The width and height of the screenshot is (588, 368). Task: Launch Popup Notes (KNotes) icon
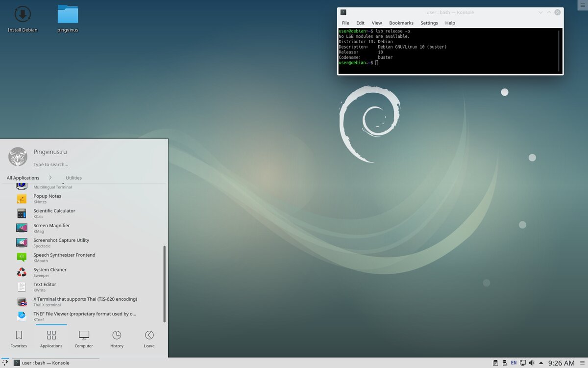(x=22, y=199)
